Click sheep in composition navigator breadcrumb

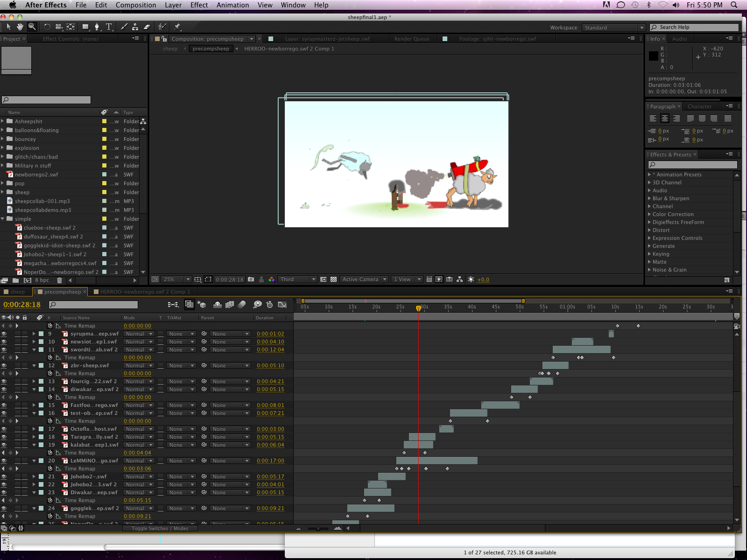pyautogui.click(x=170, y=49)
